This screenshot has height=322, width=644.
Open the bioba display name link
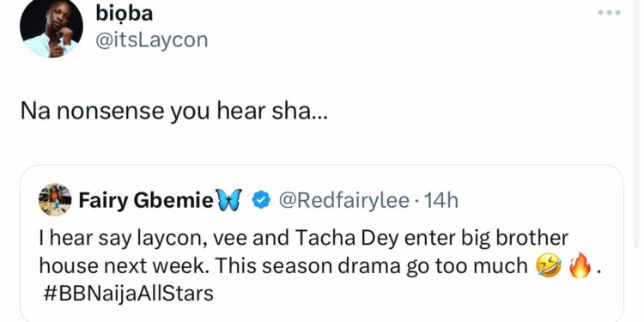pos(124,14)
